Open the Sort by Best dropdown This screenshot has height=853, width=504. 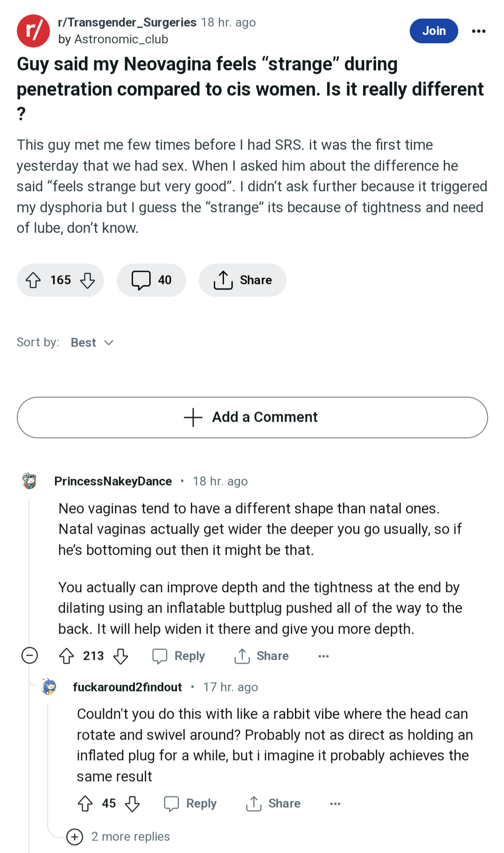point(92,343)
